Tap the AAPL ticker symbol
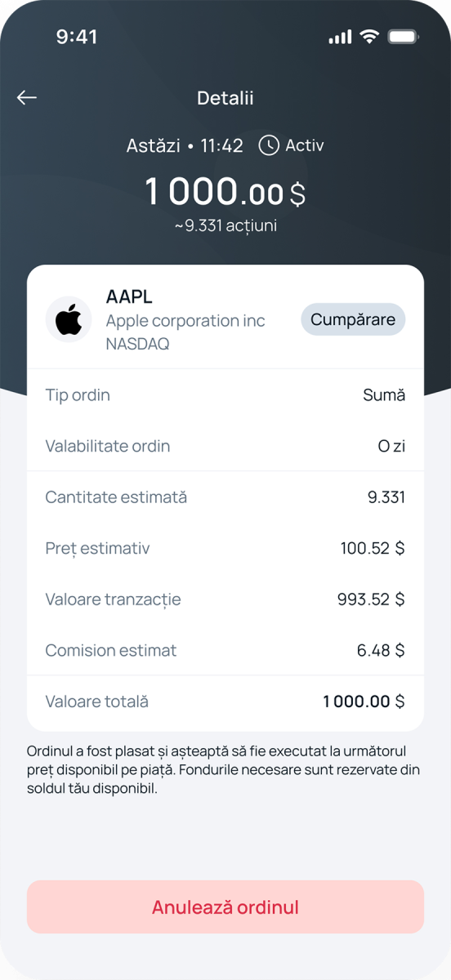This screenshot has width=451, height=980. [129, 296]
